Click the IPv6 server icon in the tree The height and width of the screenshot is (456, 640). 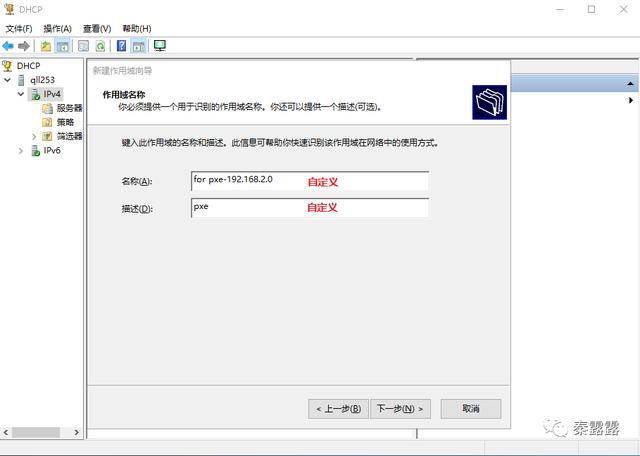tap(36, 151)
